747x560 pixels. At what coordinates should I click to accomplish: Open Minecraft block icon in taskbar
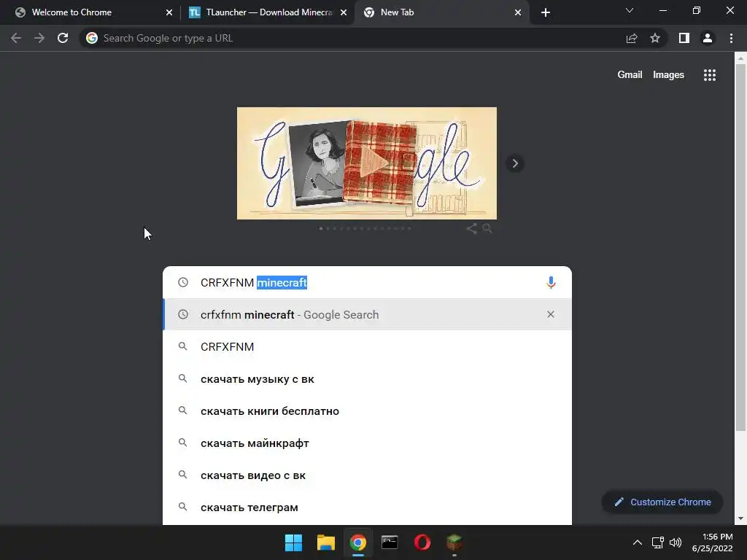tap(454, 542)
